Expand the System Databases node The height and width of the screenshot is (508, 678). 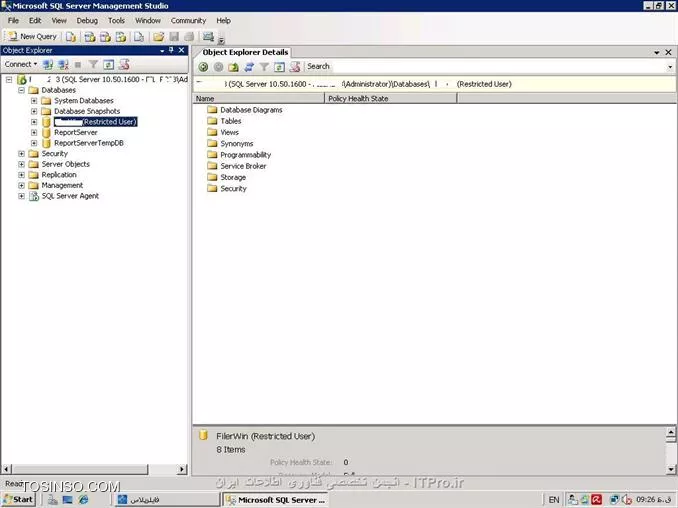[x=34, y=101]
